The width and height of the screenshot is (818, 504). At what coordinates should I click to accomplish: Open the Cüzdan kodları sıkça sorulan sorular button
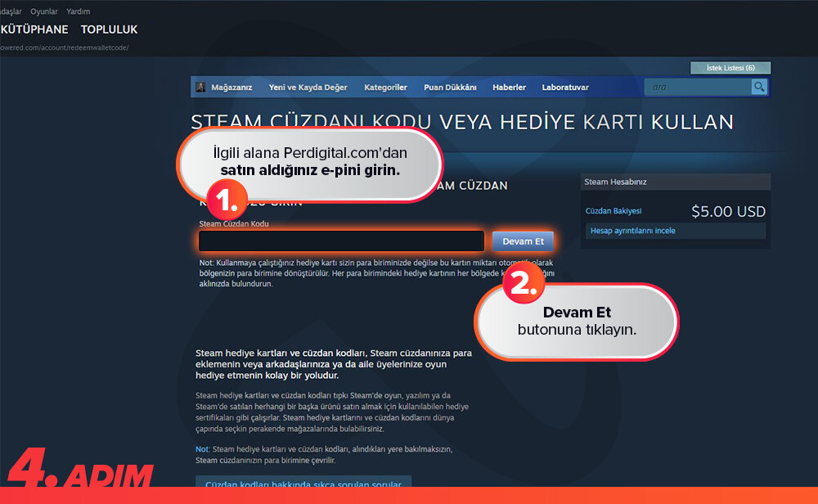click(303, 484)
